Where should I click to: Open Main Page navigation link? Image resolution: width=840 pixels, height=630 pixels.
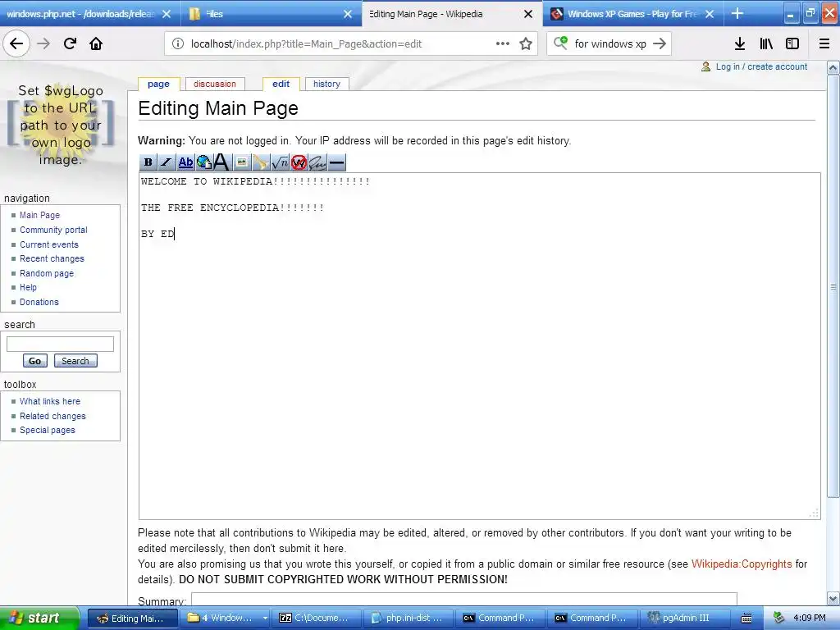click(x=39, y=215)
